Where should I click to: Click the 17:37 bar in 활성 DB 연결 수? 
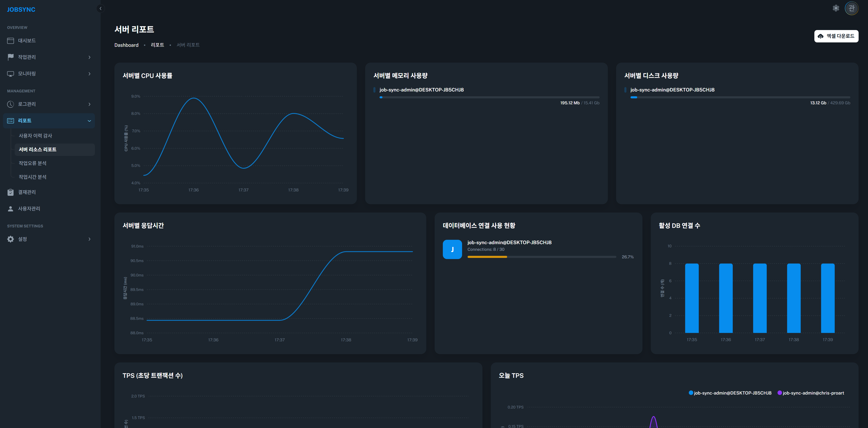pyautogui.click(x=760, y=298)
